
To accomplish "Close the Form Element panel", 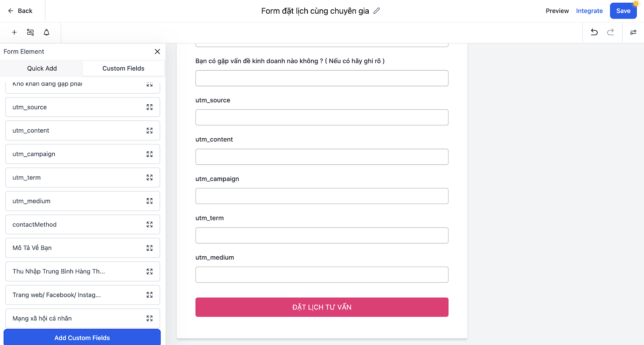I will tap(157, 52).
